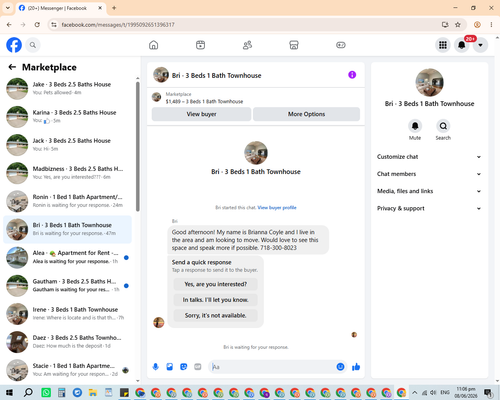Open the account dropdown arrow
The height and width of the screenshot is (400, 500).
480,45
